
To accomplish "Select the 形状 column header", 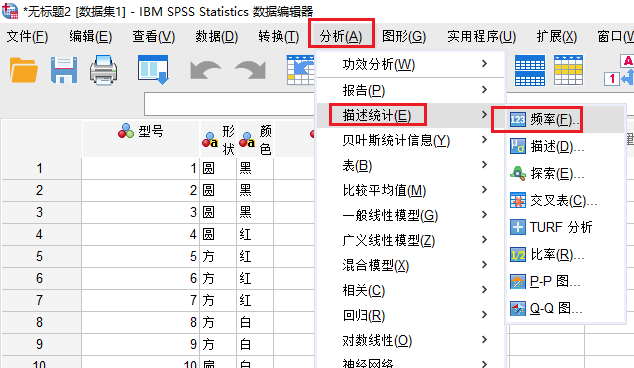I will click(x=218, y=139).
